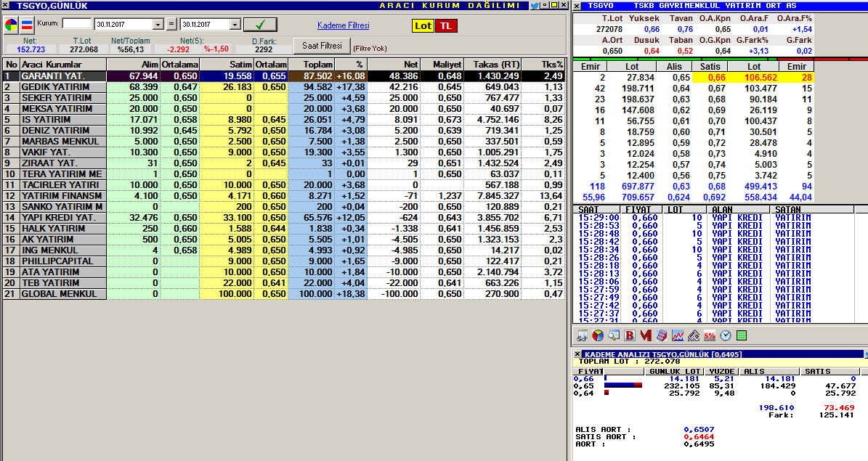This screenshot has height=461, width=868.
Task: Click the magnifier search window icon
Action: click(614, 335)
